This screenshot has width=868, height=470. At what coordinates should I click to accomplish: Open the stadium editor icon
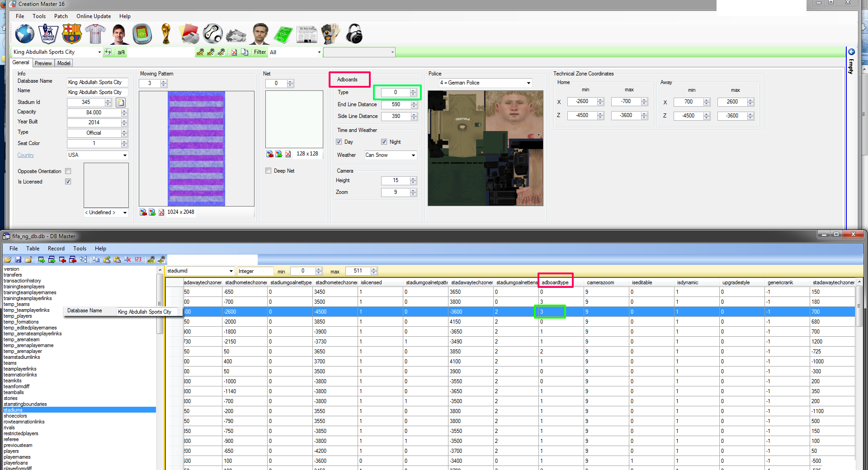tap(142, 34)
